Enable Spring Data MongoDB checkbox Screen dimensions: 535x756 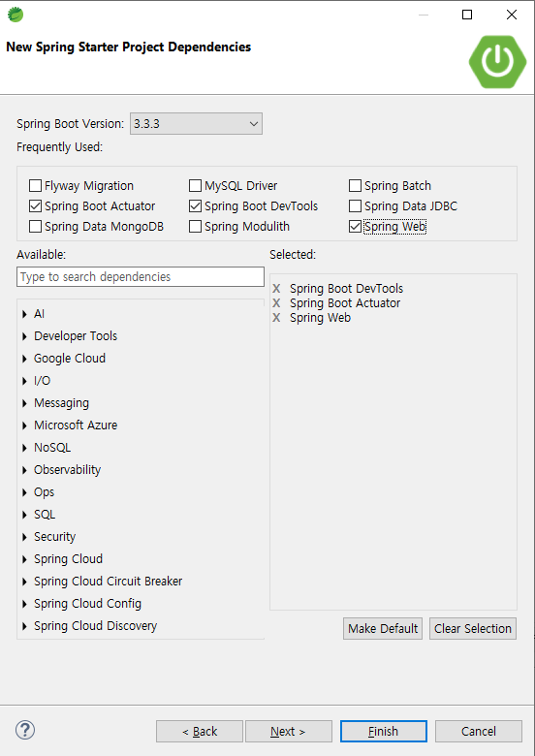click(x=35, y=226)
